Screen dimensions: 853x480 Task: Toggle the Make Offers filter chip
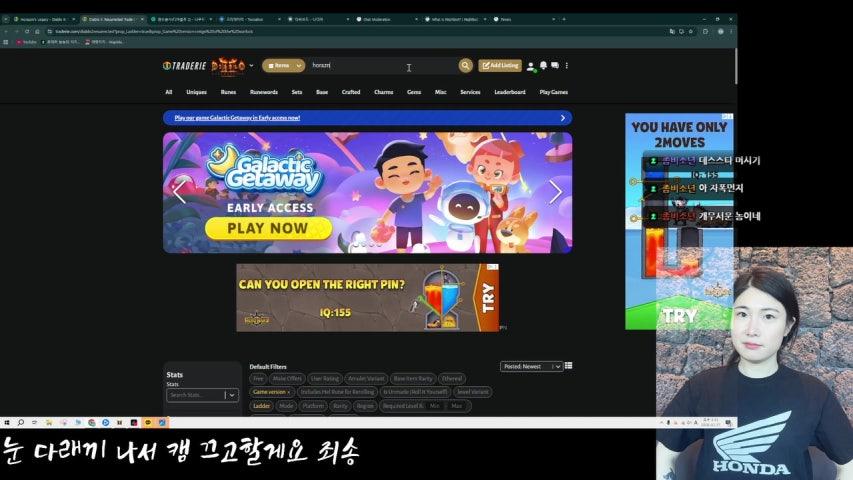coord(287,378)
